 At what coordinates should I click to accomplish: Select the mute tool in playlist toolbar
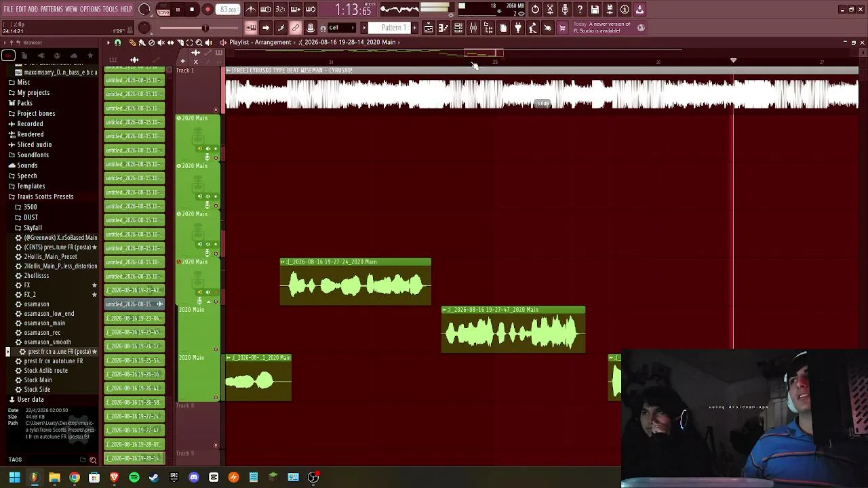click(x=161, y=43)
